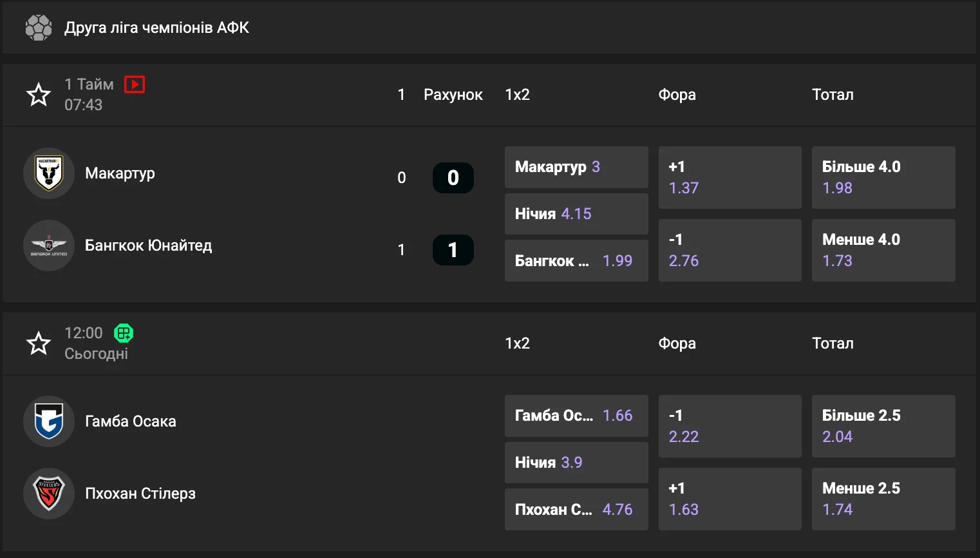Choose total over 4.0 at 1.98
Screen dimensions: 980x558
(883, 177)
